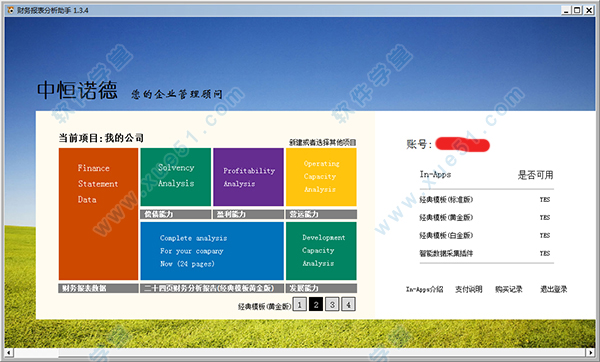
Task: Minimize the 财务报表分析助手 window
Action: [x=566, y=10]
